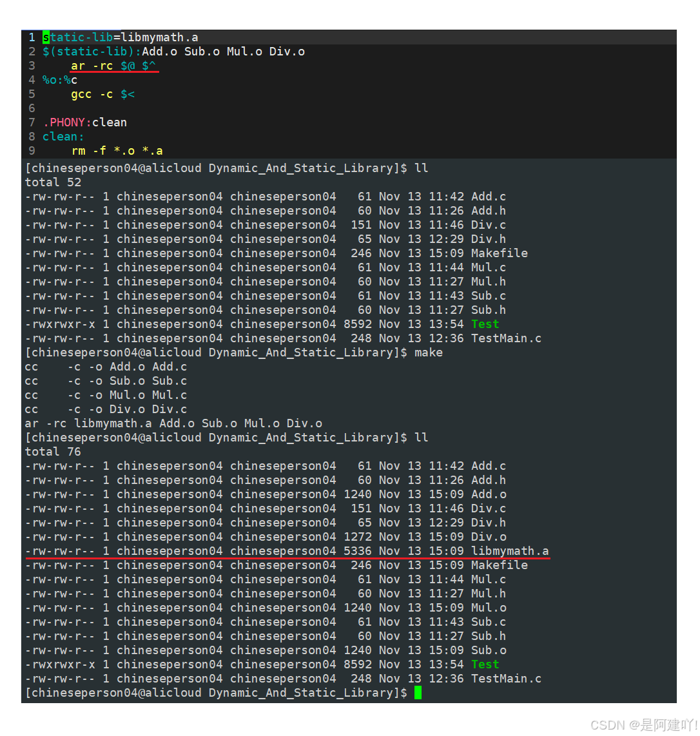
Task: Click 'Sub.h' in the first listing
Action: (x=489, y=310)
